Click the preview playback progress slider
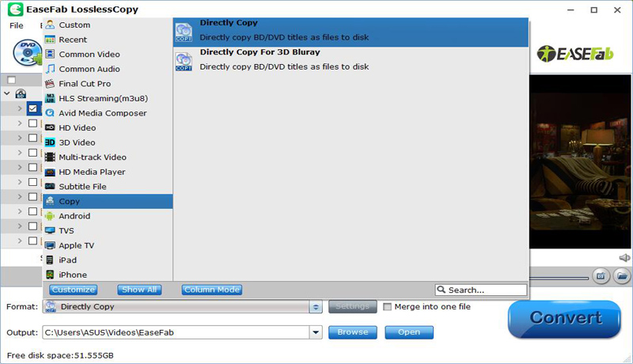Image resolution: width=633 pixels, height=364 pixels. click(559, 278)
